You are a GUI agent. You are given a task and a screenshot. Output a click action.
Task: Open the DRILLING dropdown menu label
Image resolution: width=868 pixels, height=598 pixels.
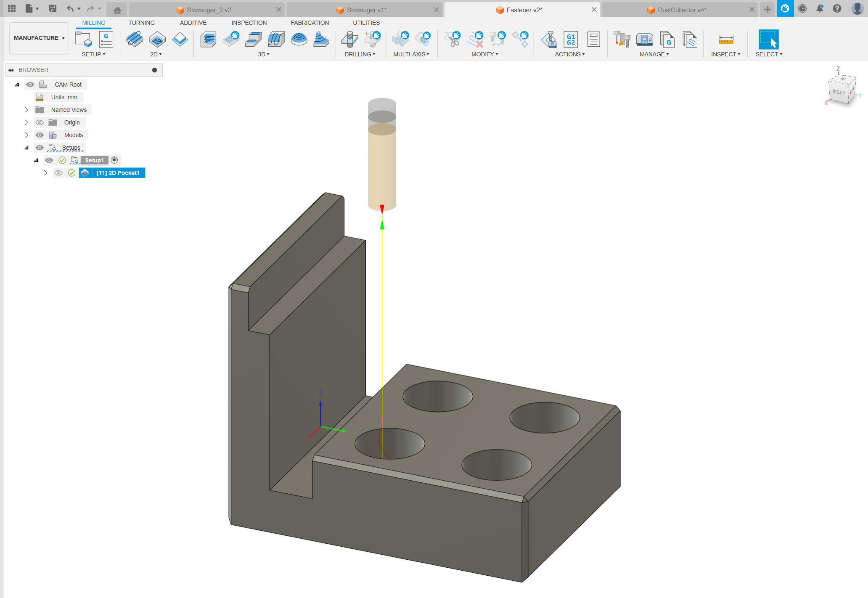360,54
